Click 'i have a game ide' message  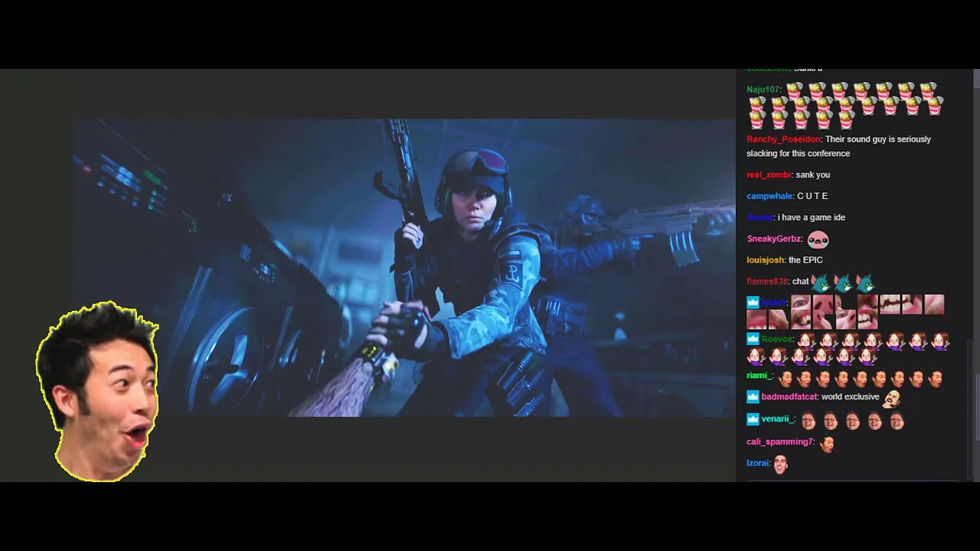(x=812, y=217)
